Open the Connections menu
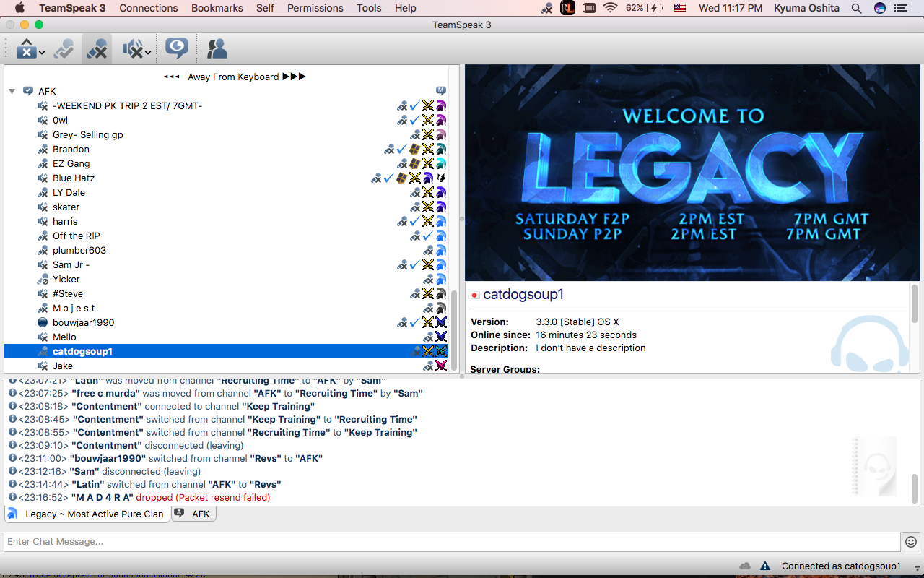The height and width of the screenshot is (578, 924). click(149, 8)
